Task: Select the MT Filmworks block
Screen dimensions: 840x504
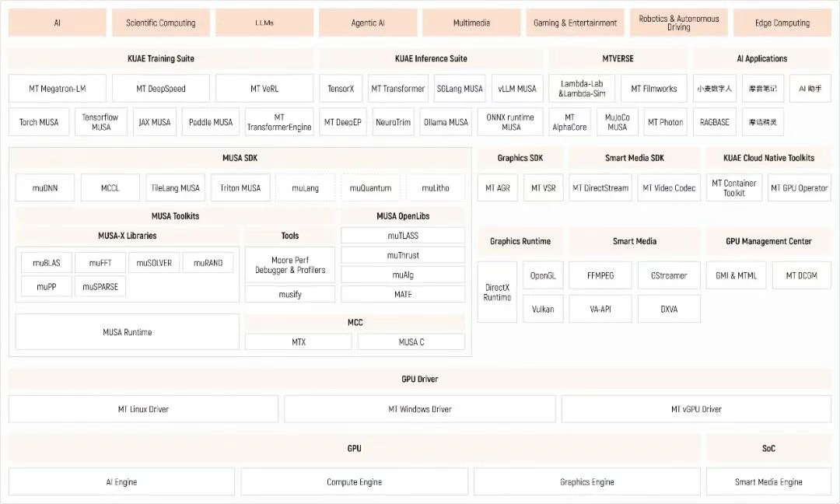Action: coord(653,89)
